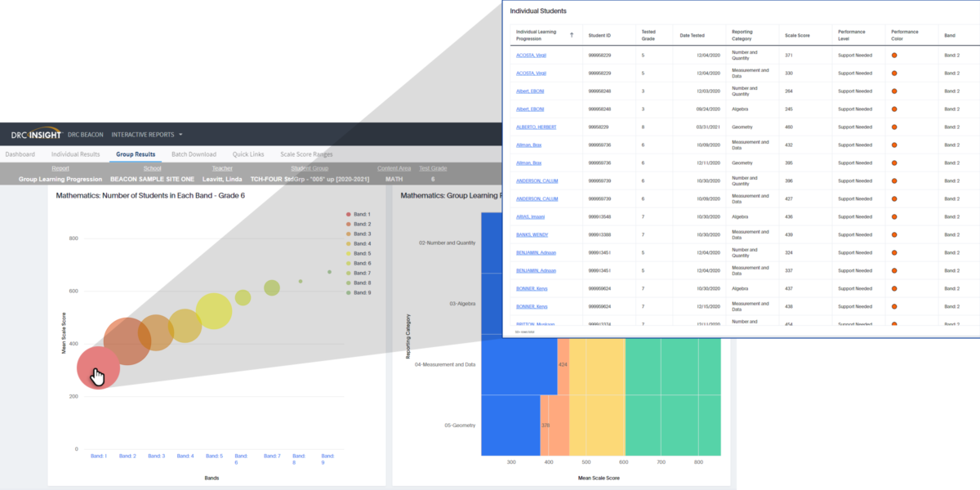Screen dimensions: 980x490
Task: Click the yellow Band: 5 legend dot
Action: pos(349,253)
